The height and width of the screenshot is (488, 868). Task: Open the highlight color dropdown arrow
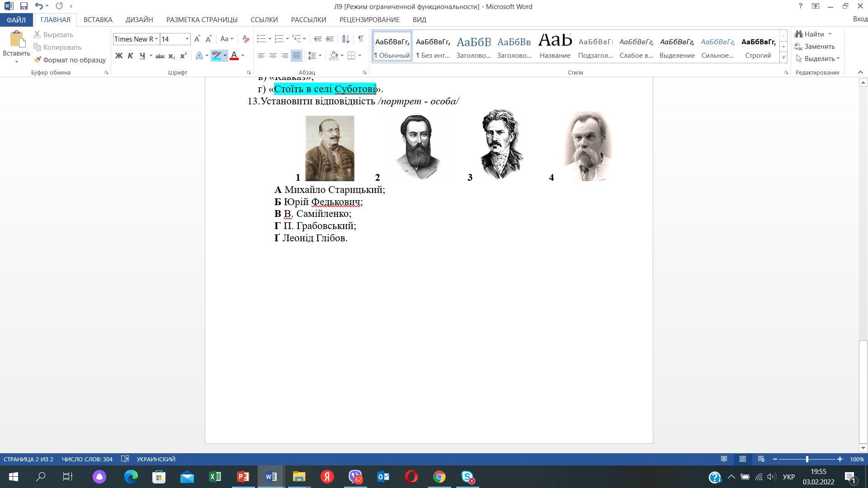225,56
